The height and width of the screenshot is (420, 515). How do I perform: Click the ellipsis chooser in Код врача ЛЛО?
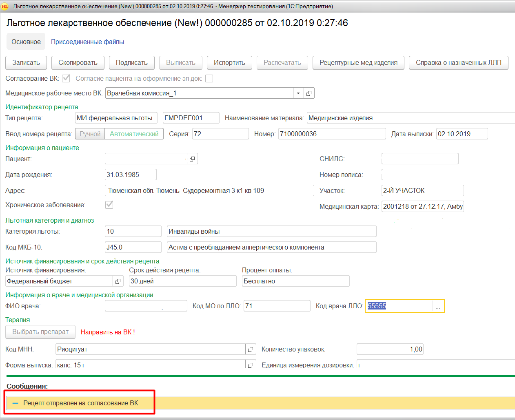[438, 306]
